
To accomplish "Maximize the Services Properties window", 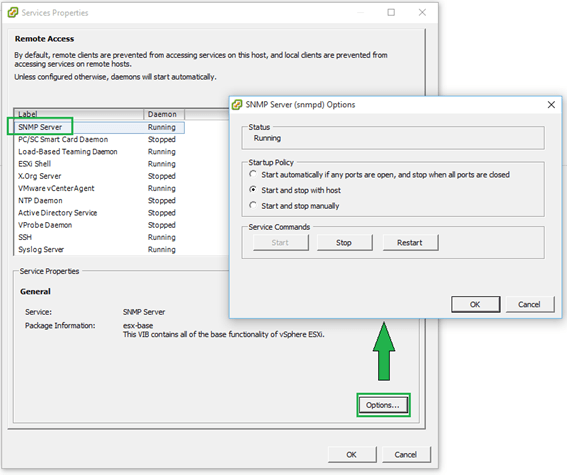I will (391, 13).
